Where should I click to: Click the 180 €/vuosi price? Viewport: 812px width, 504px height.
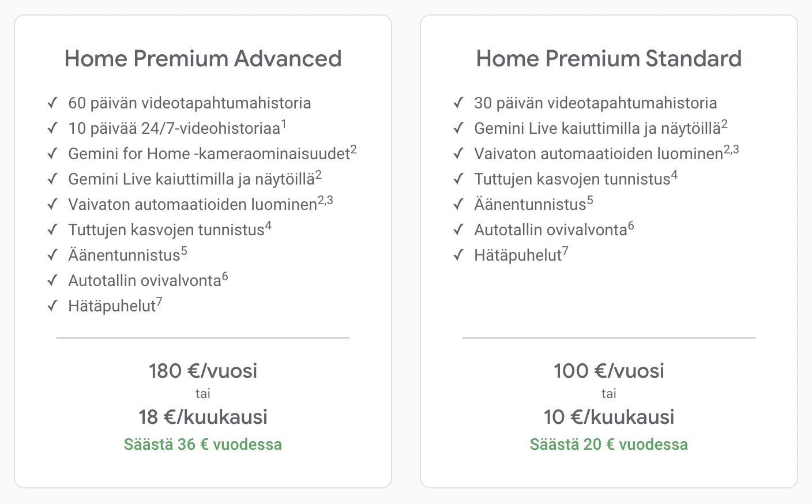click(x=203, y=371)
